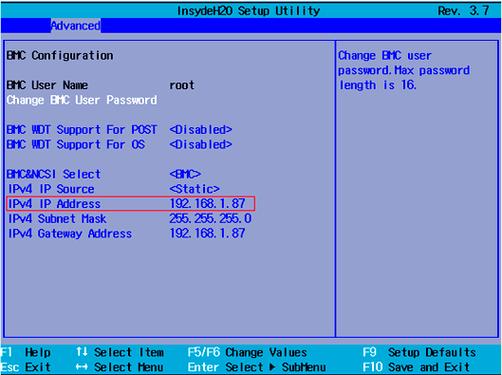Click BMC Configuration heading
The image size is (502, 375).
pos(60,55)
